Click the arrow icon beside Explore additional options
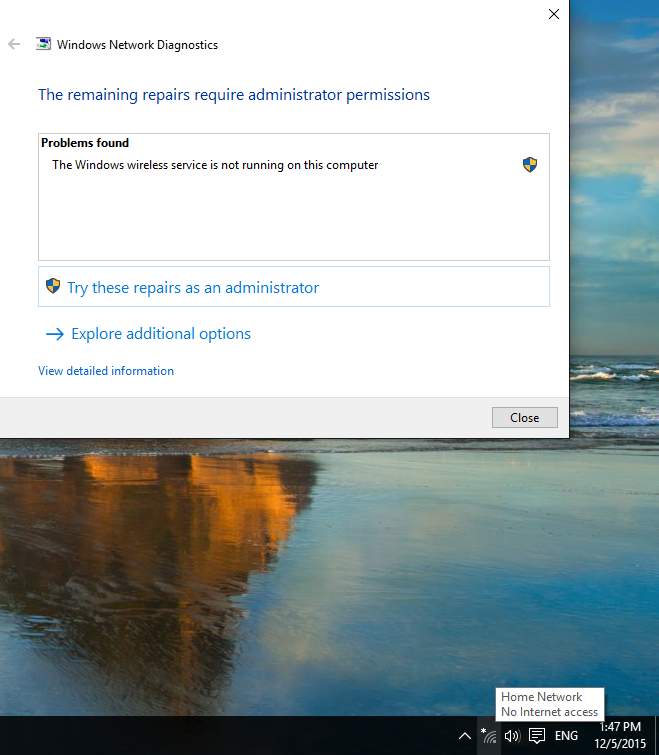The image size is (659, 755). point(54,334)
